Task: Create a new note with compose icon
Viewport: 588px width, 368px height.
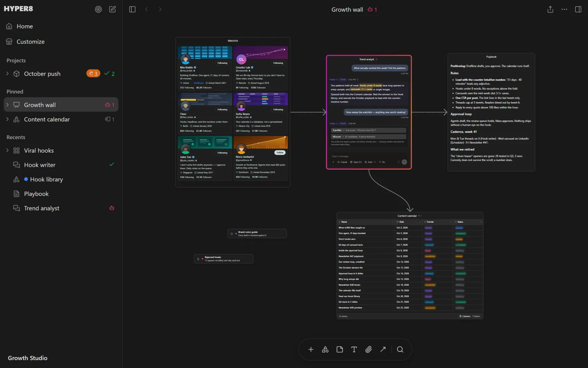Action: point(112,9)
